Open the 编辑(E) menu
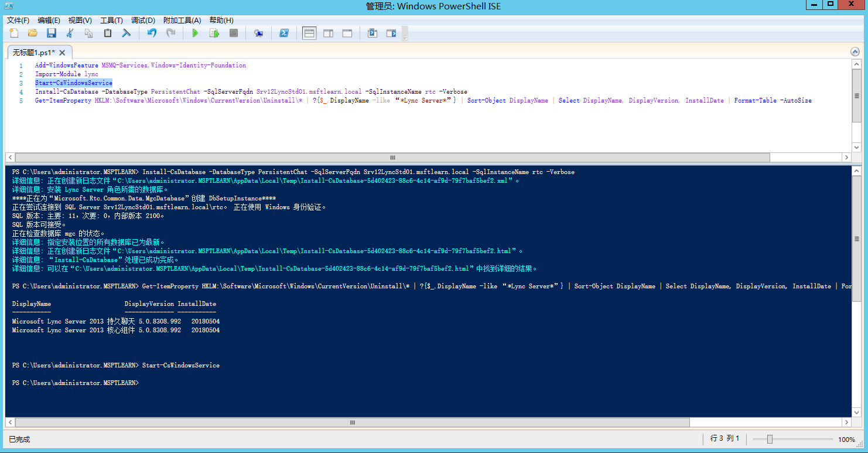 [49, 20]
